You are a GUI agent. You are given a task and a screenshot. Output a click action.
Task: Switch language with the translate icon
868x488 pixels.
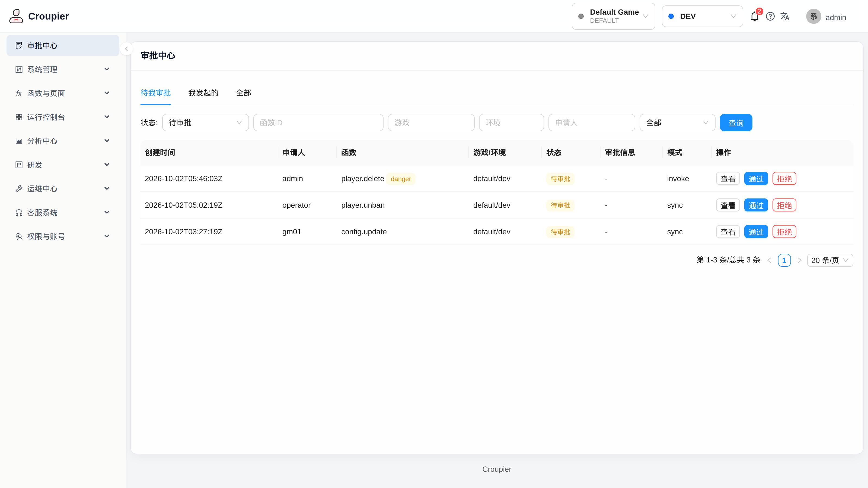coord(785,17)
